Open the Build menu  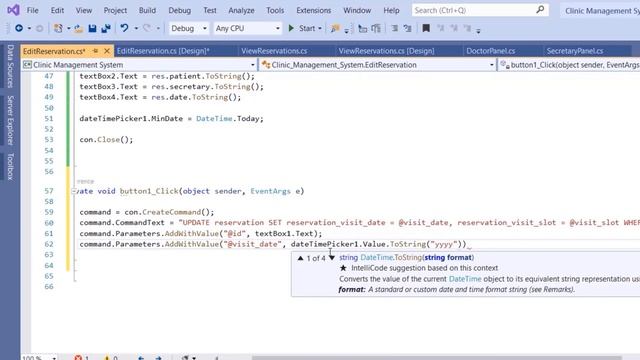pos(147,10)
